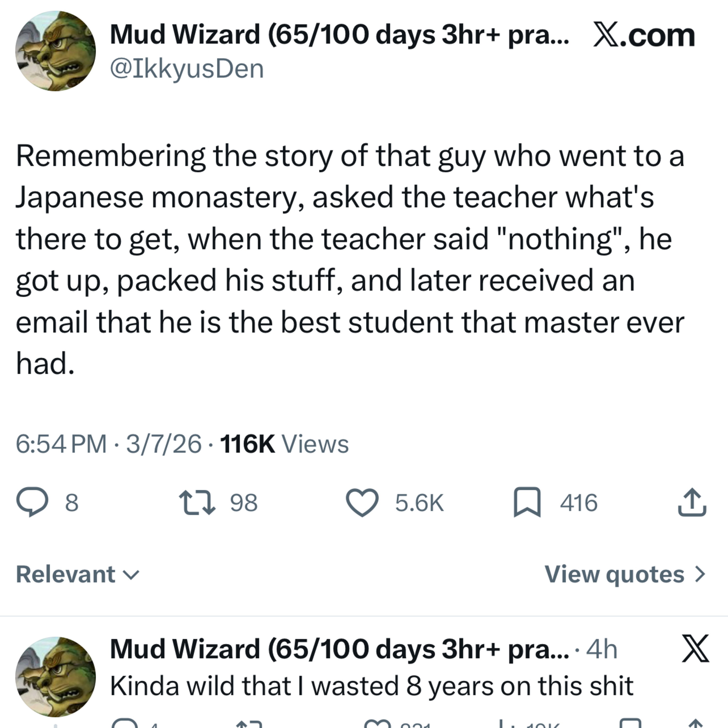Viewport: 728px width, 728px height.
Task: Open View quotes
Action: point(614,574)
